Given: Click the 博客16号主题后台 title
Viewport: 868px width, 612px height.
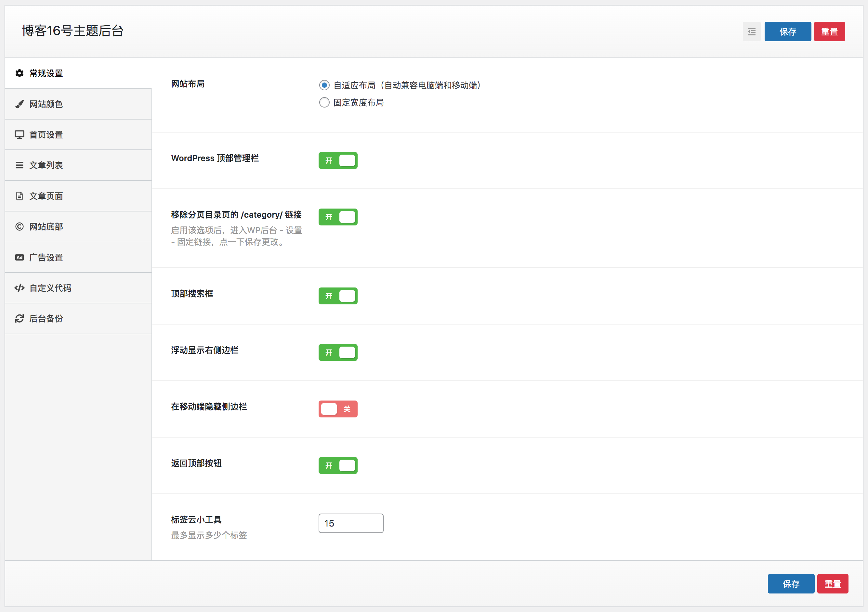Looking at the screenshot, I should 72,31.
